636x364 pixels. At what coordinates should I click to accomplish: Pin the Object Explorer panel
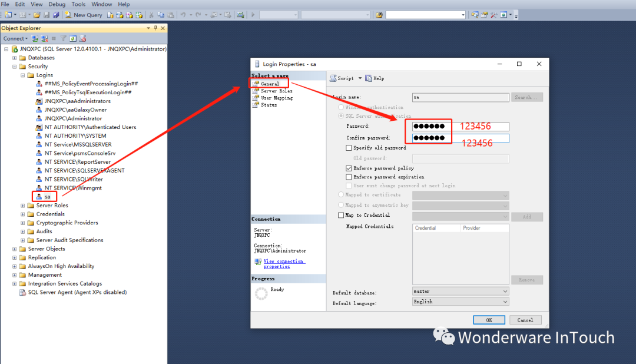pyautogui.click(x=155, y=28)
